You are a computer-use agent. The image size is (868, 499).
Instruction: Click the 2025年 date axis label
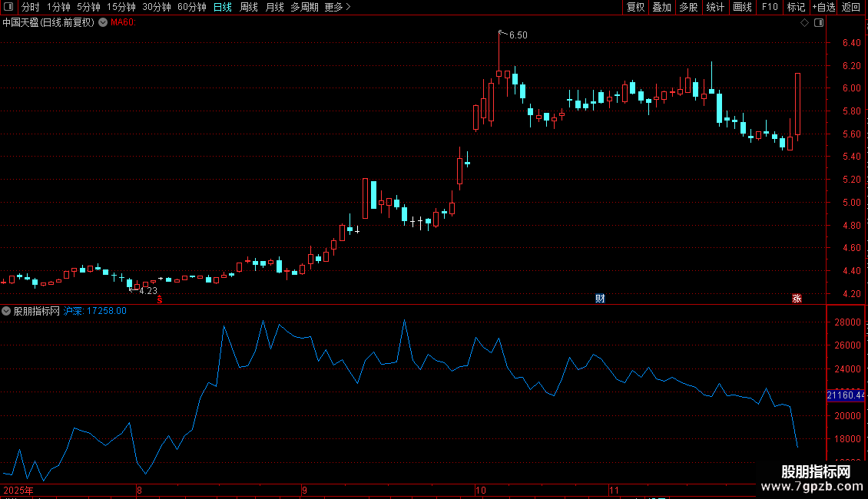point(18,490)
